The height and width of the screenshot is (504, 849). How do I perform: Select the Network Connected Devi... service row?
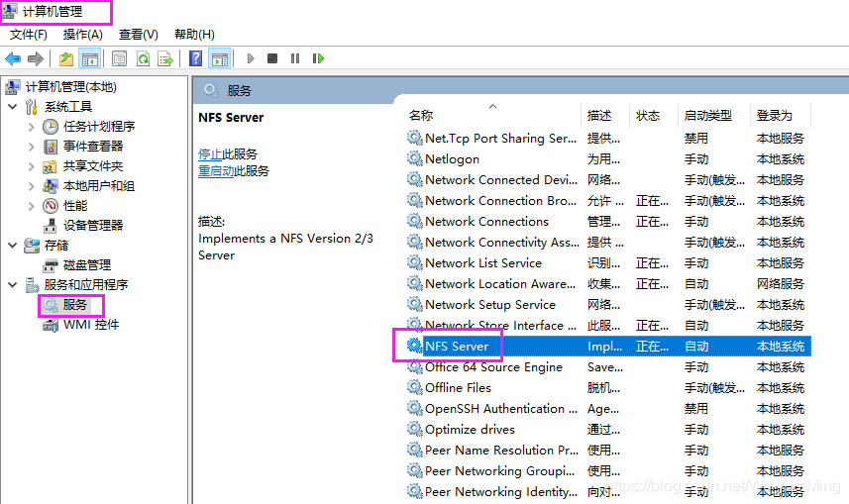pos(608,180)
